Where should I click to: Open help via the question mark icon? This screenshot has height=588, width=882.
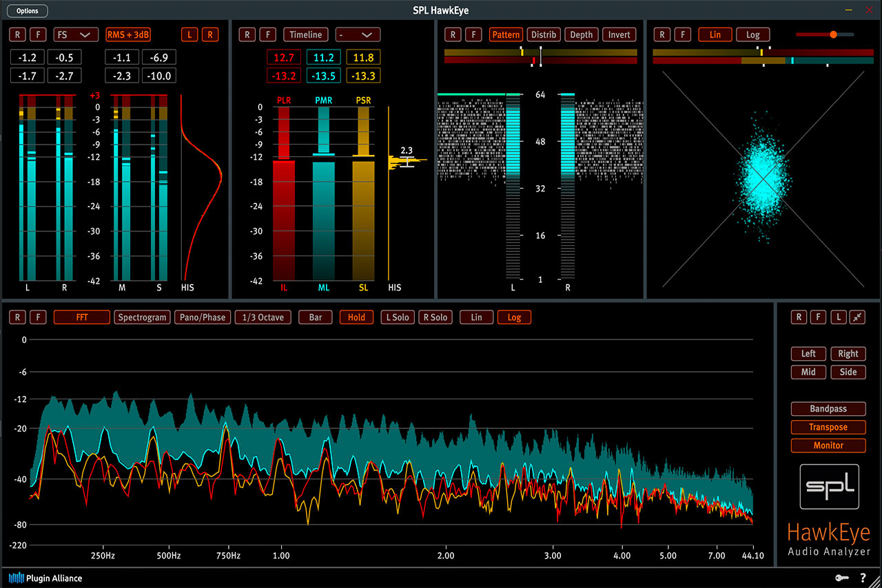coord(862,578)
